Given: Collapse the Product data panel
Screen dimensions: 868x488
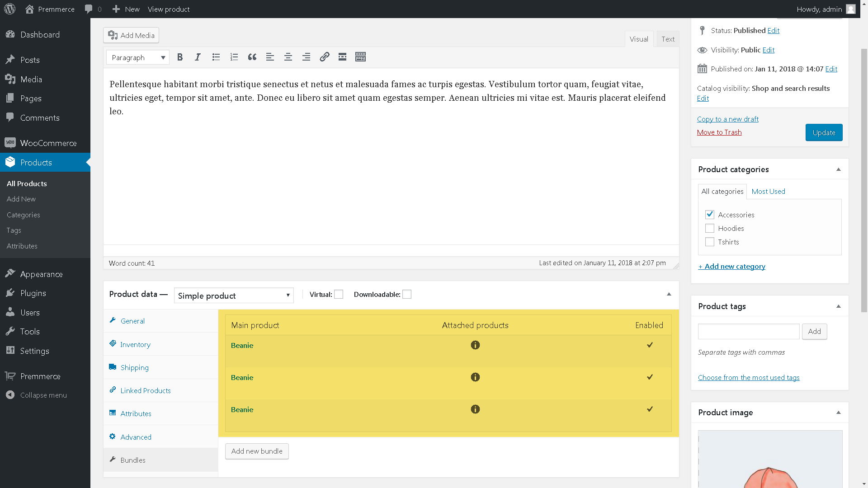Looking at the screenshot, I should tap(669, 294).
